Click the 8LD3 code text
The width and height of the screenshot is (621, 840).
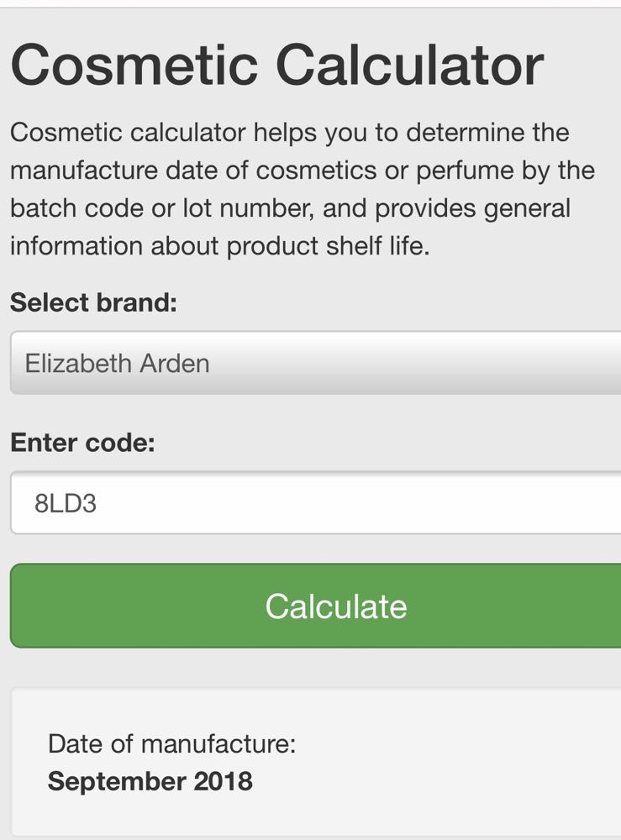click(66, 503)
